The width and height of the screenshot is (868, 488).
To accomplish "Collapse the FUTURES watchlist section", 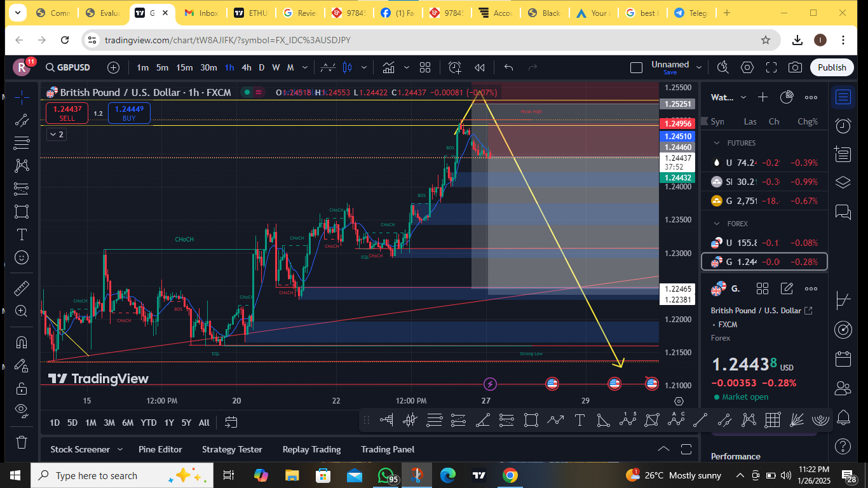I will coord(717,143).
